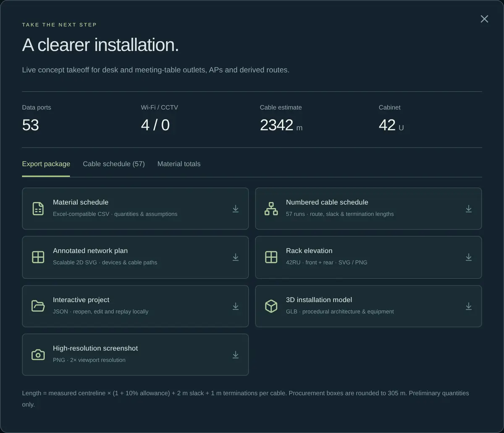Click 'Excel-compatible CSV · quantities & assumptions' text
This screenshot has height=433, width=504.
(115, 214)
